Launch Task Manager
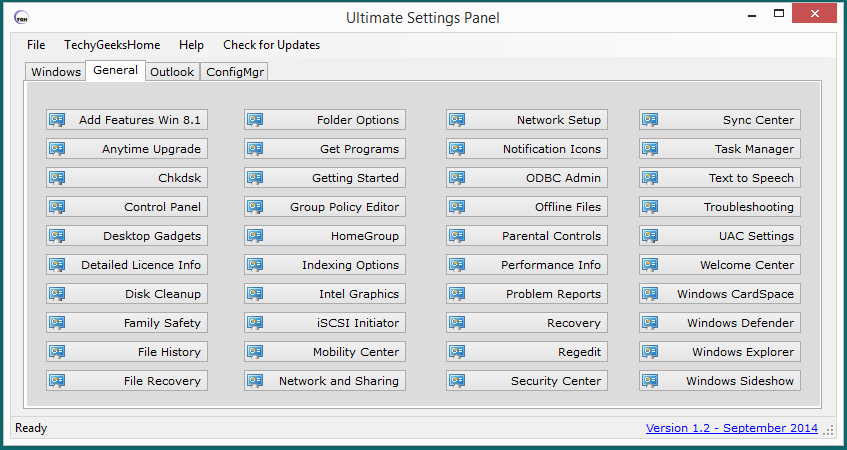 (x=720, y=149)
